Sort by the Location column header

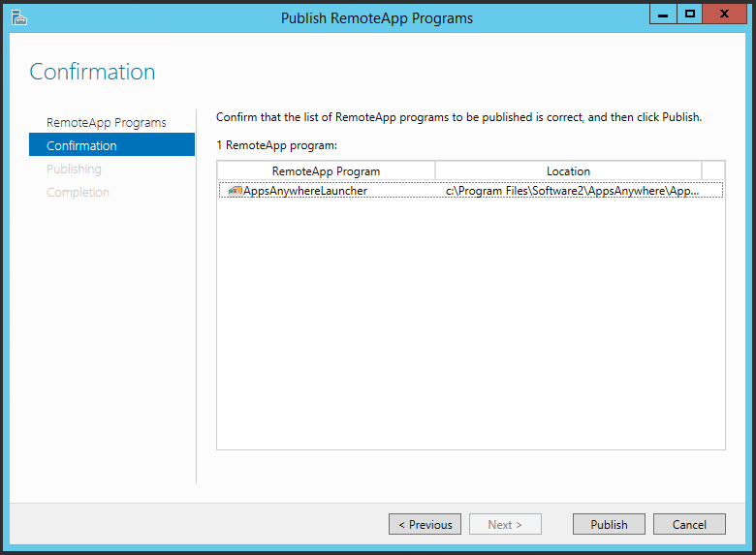pyautogui.click(x=568, y=171)
